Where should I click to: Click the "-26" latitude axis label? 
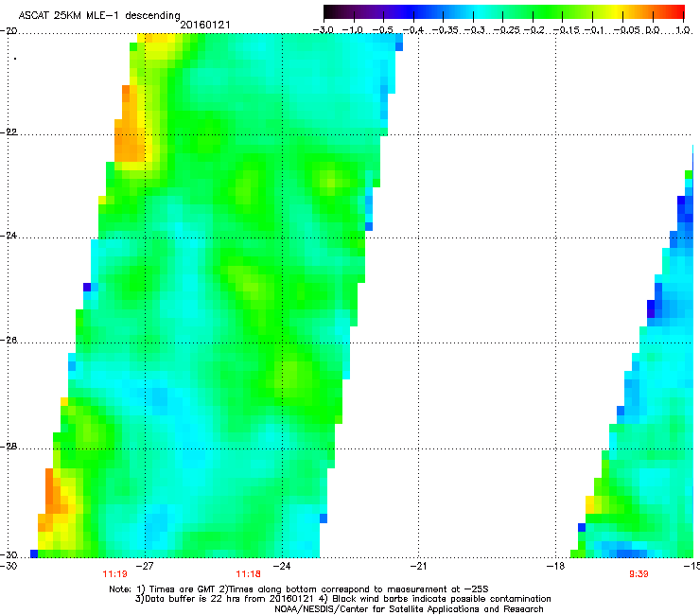click(9, 341)
